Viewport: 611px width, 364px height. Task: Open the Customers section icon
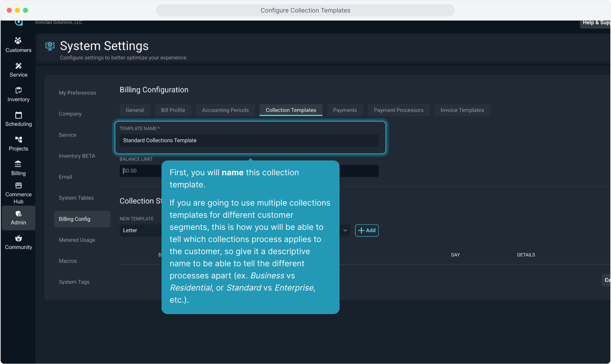18,41
